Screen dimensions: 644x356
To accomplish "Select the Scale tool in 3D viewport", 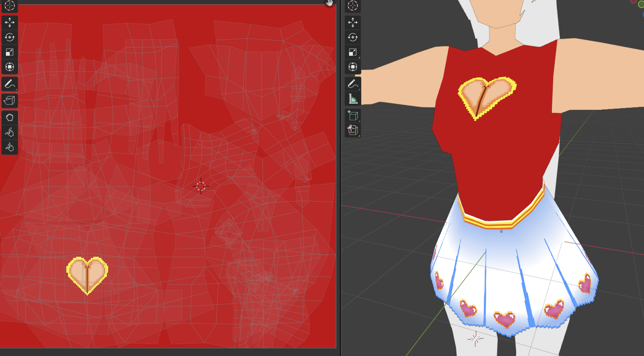I will 352,52.
